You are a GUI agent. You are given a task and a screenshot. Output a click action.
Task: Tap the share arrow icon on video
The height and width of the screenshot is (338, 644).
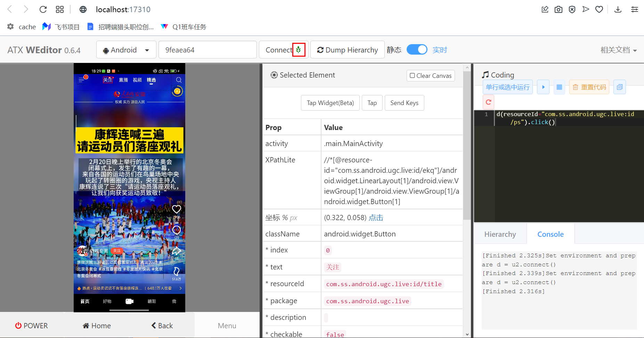(x=177, y=251)
